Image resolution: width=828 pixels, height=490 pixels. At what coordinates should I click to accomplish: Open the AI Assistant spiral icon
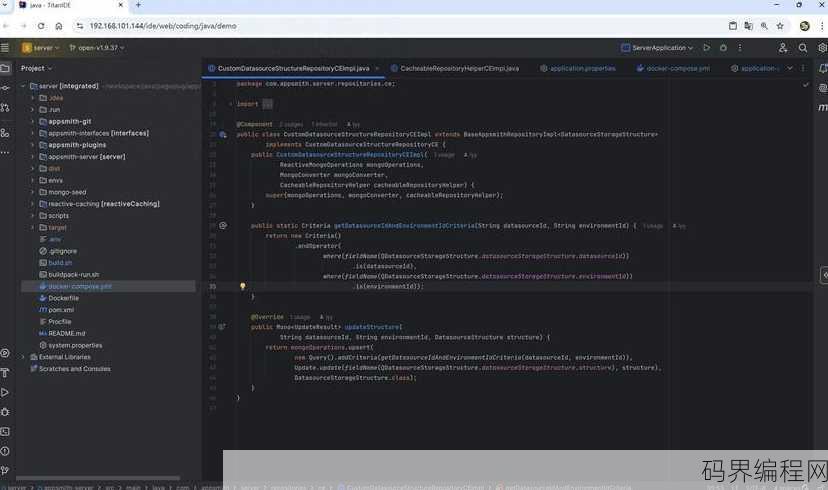click(x=823, y=88)
